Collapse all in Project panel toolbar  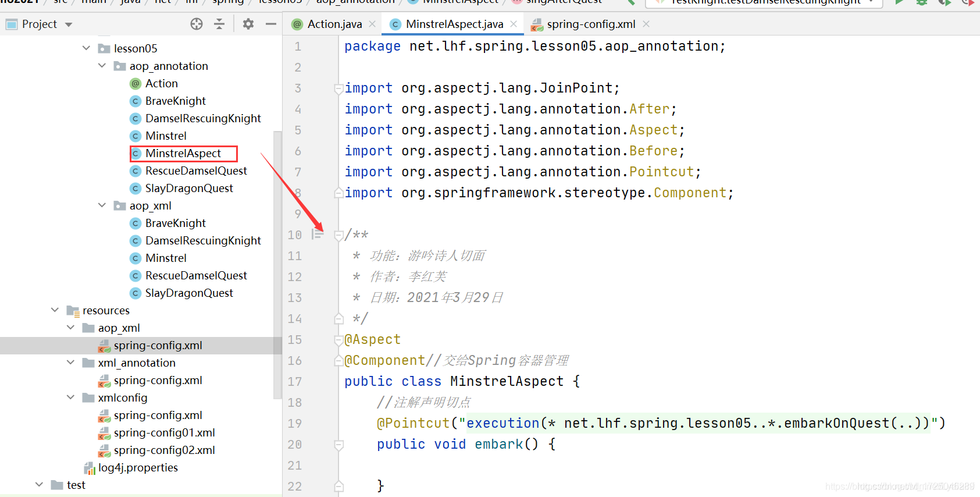(219, 24)
